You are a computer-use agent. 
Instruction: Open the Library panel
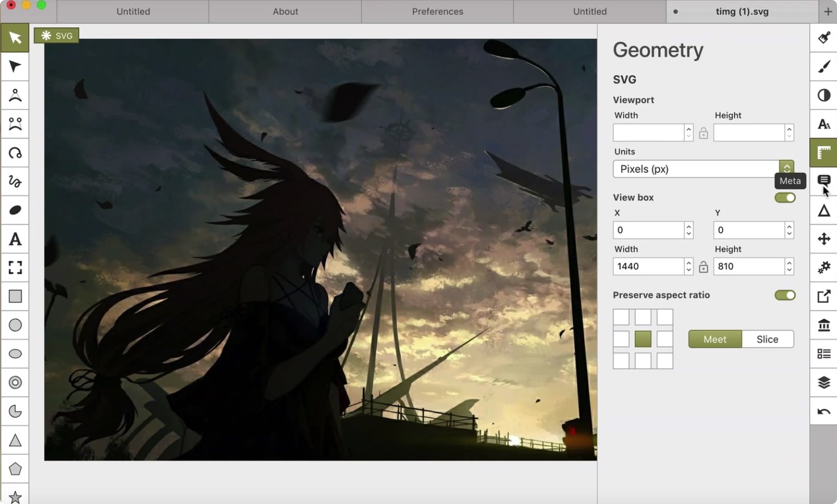823,325
